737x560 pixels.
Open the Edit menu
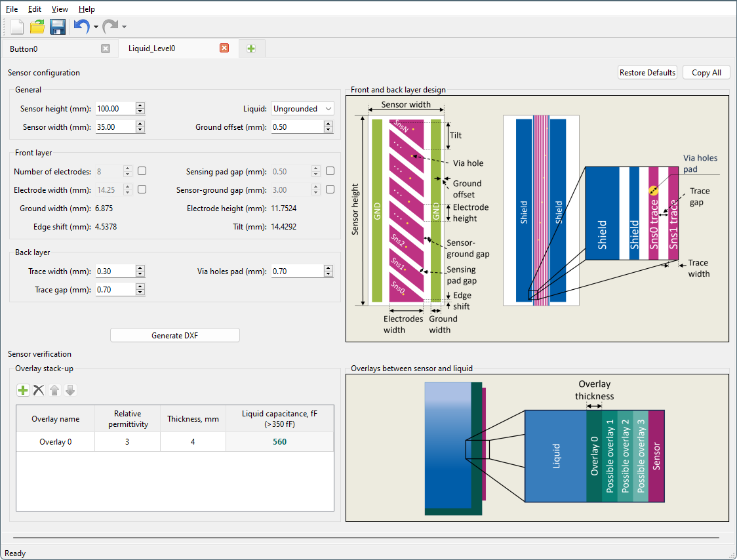click(x=35, y=9)
